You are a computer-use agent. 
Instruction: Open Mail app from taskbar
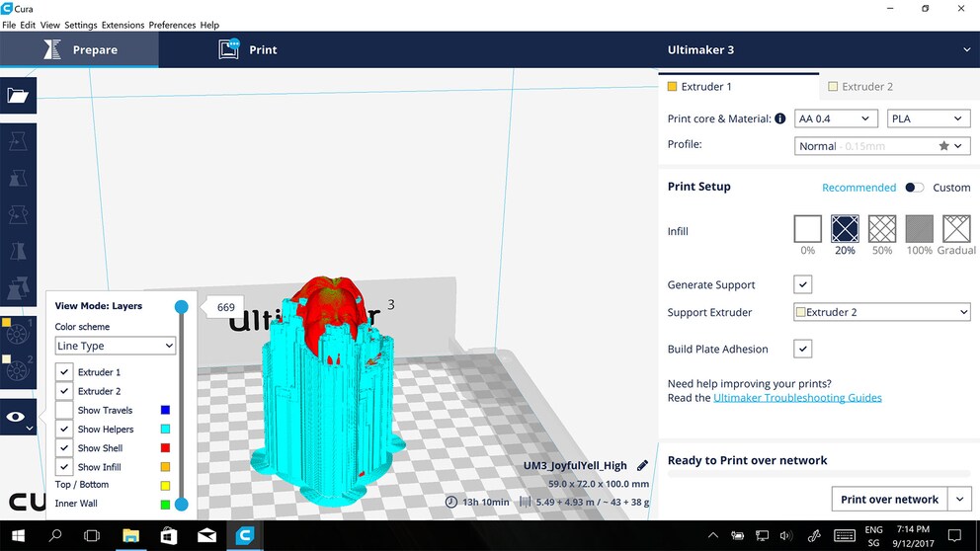pyautogui.click(x=206, y=535)
